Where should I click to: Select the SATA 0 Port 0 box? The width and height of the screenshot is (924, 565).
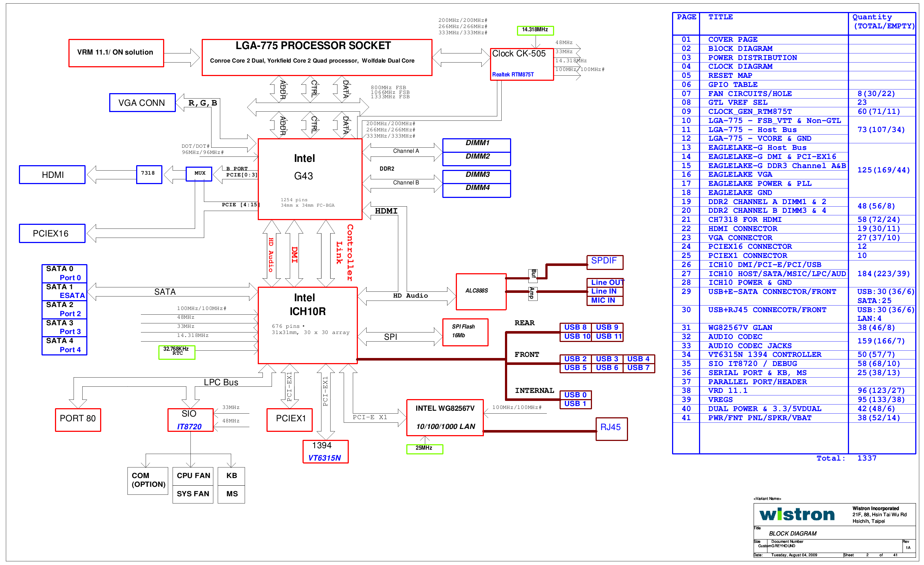pos(64,274)
